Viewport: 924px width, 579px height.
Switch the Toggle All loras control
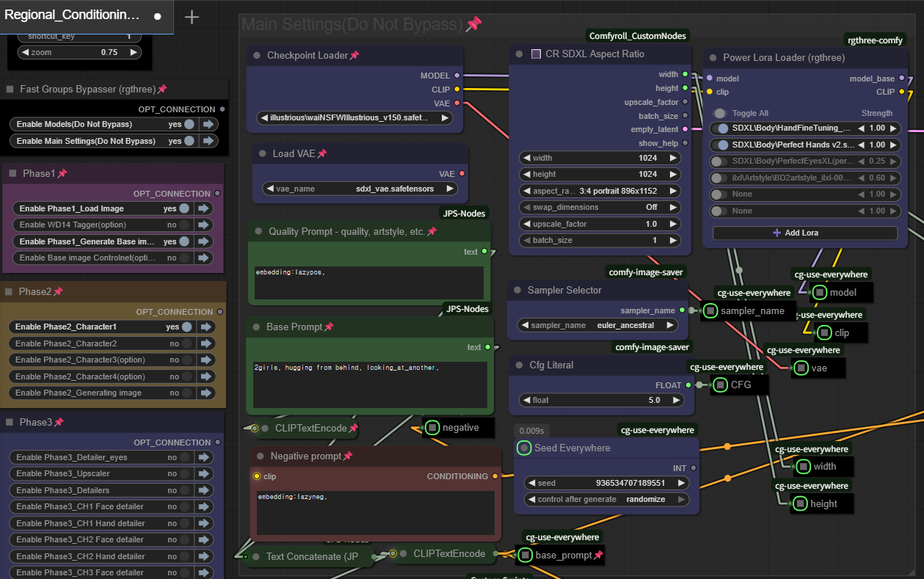click(x=720, y=113)
